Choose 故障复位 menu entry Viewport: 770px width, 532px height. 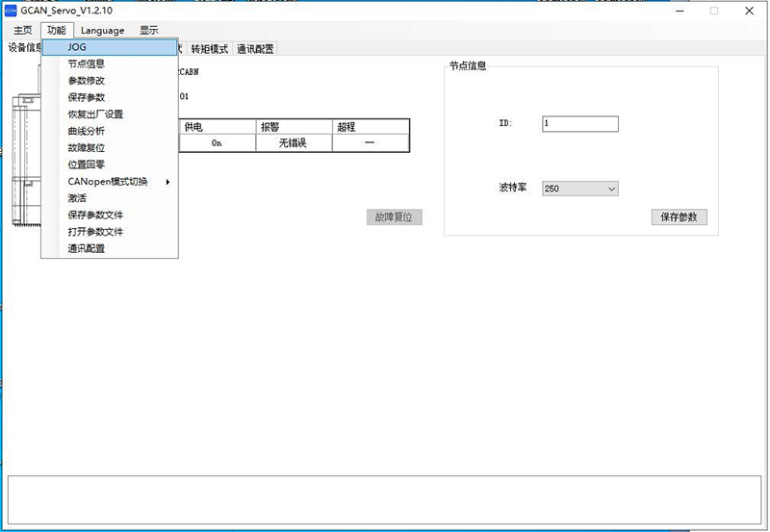pyautogui.click(x=86, y=148)
